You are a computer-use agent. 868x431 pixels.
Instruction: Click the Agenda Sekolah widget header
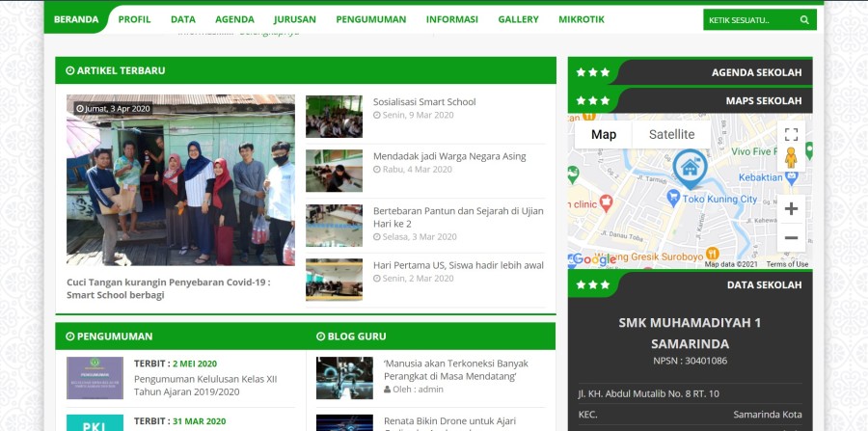pyautogui.click(x=690, y=72)
